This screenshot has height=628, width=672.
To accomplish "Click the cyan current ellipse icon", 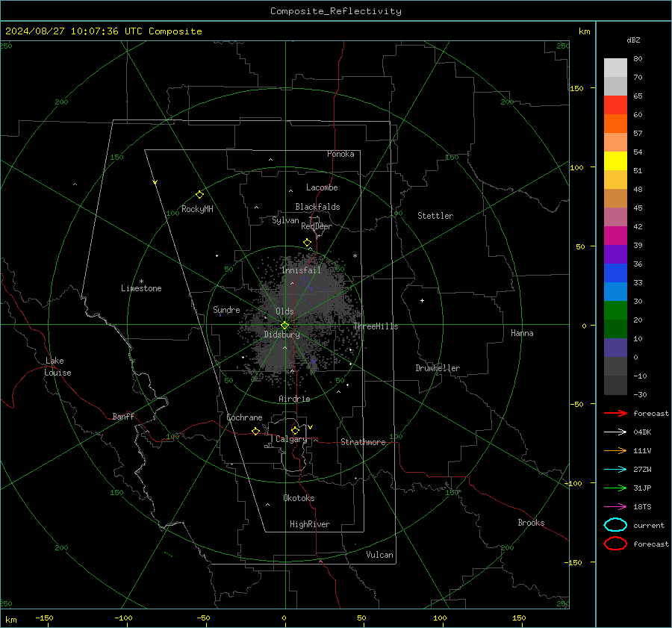I will (x=615, y=525).
